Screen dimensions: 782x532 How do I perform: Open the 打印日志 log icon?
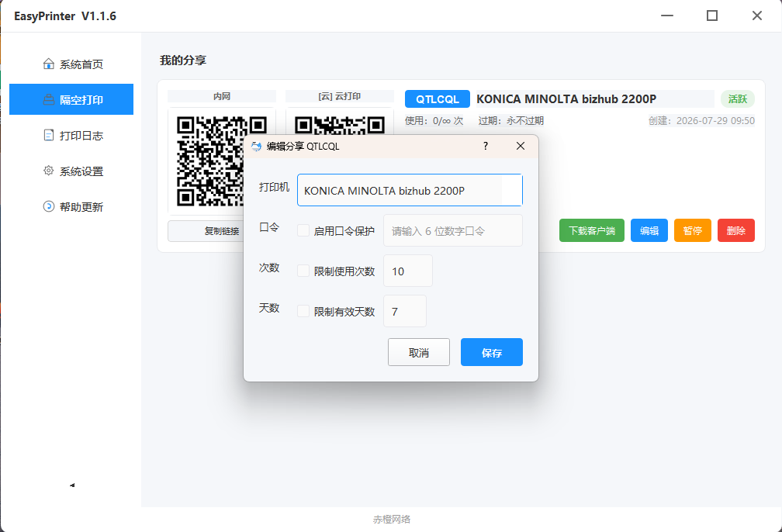tap(48, 135)
